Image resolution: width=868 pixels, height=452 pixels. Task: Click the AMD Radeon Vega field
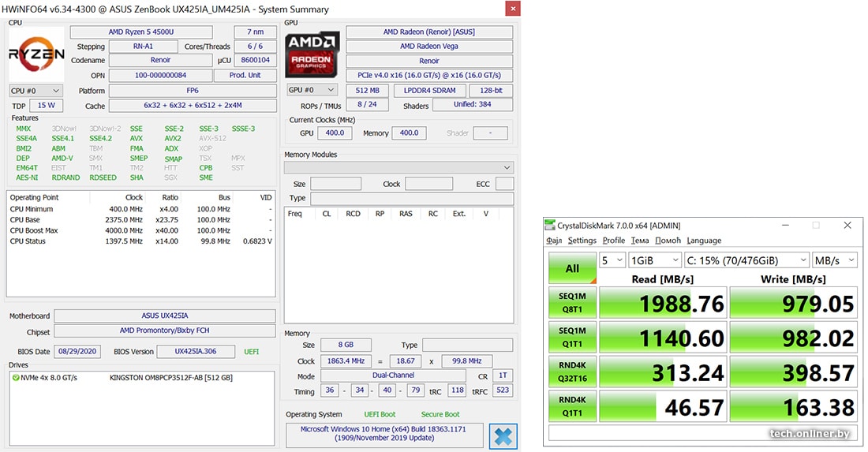coord(429,47)
